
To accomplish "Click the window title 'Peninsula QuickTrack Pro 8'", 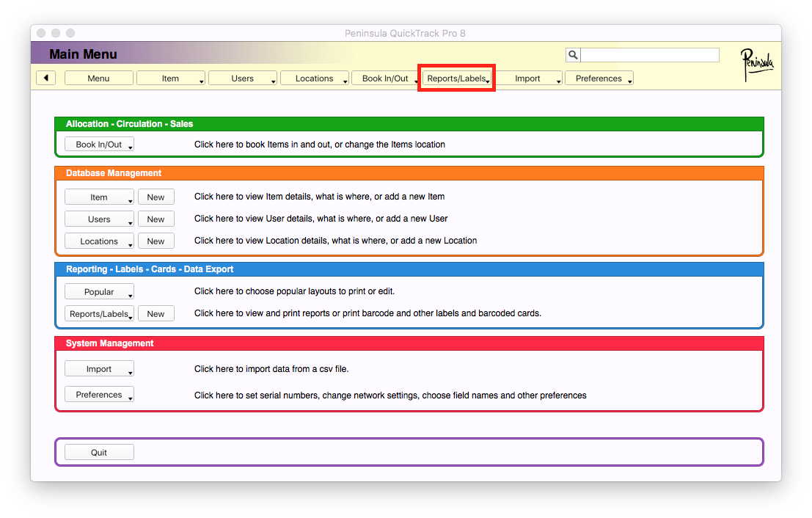I will click(405, 33).
